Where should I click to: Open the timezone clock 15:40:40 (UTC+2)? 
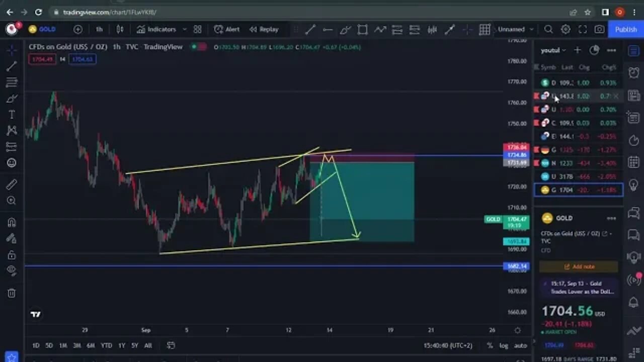448,345
